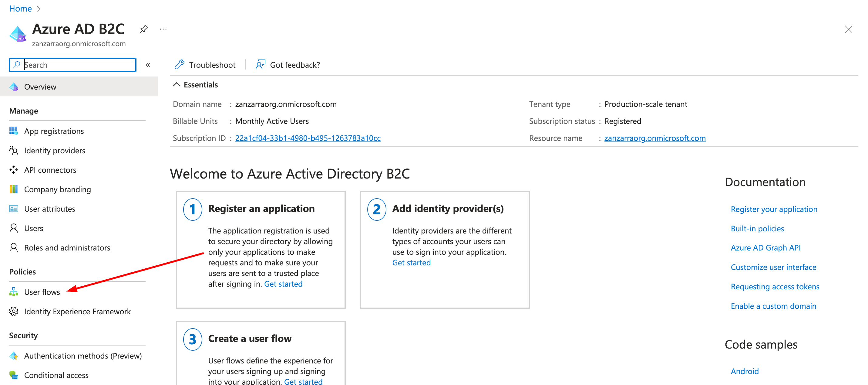This screenshot has height=385, width=868.
Task: Click the Monthly Active Users value
Action: tap(272, 121)
